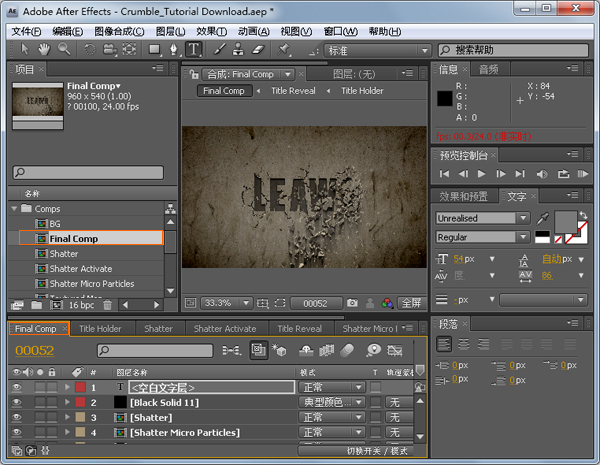Select the Rectangle shape tool
The width and height of the screenshot is (600, 465).
155,49
